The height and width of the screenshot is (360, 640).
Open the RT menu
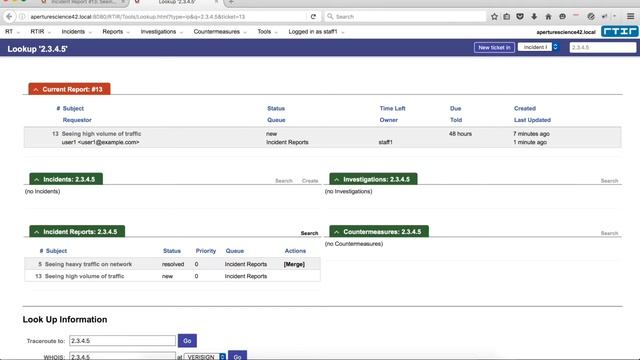pos(12,32)
